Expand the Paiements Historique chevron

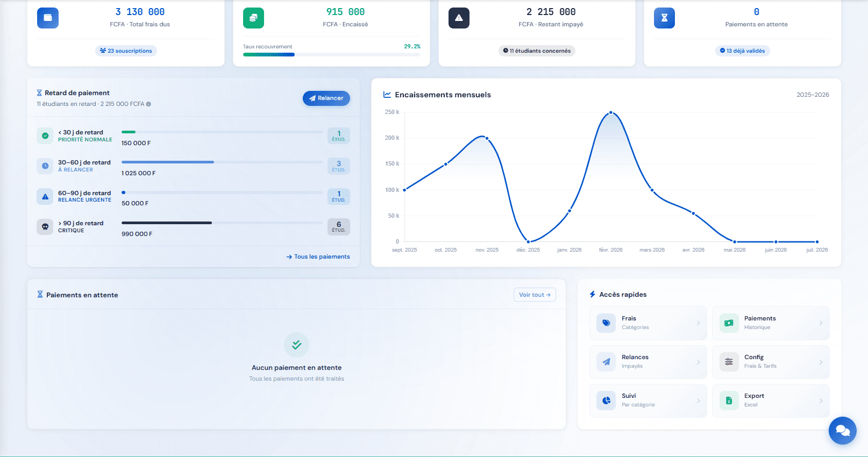coord(821,323)
